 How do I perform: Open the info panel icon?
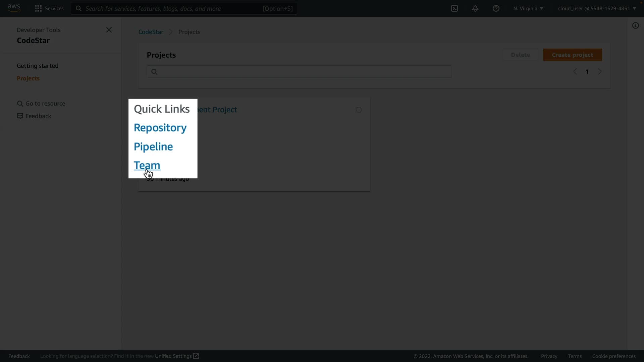(635, 25)
